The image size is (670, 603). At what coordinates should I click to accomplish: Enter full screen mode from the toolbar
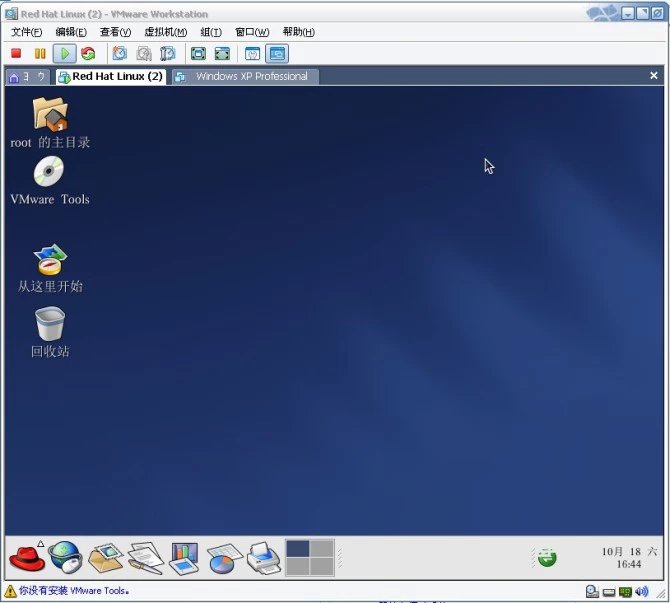(x=198, y=53)
